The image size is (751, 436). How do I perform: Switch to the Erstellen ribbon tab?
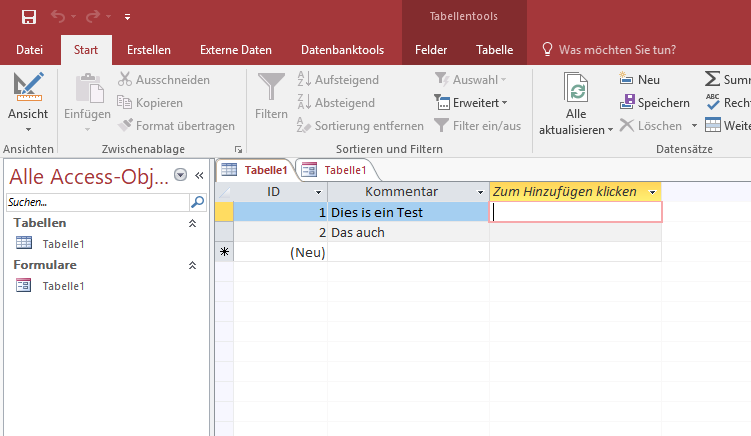pyautogui.click(x=148, y=50)
